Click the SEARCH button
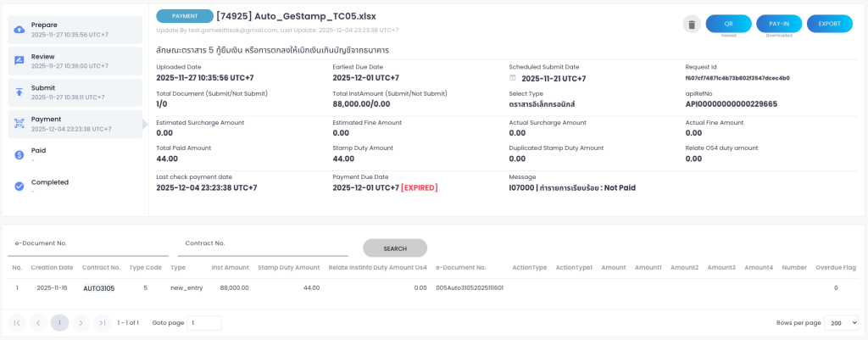Screen dimensions: 868x340 click(394, 248)
